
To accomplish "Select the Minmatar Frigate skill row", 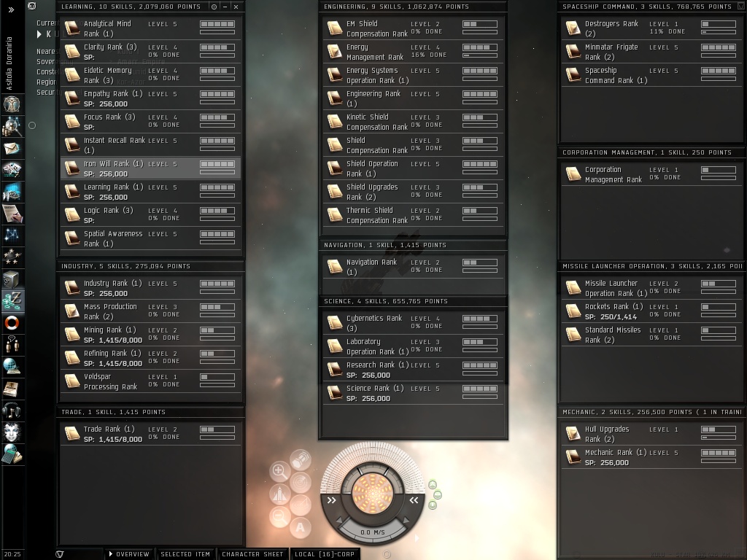I will (652, 52).
